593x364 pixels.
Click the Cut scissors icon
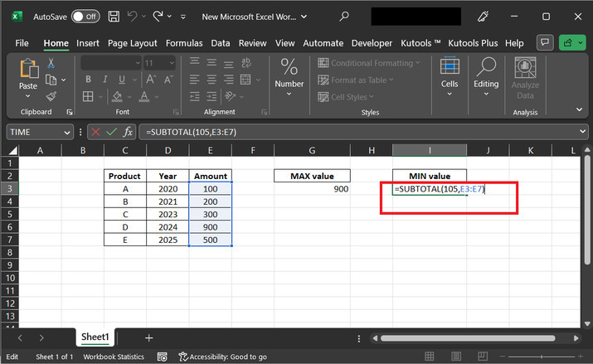pyautogui.click(x=51, y=63)
